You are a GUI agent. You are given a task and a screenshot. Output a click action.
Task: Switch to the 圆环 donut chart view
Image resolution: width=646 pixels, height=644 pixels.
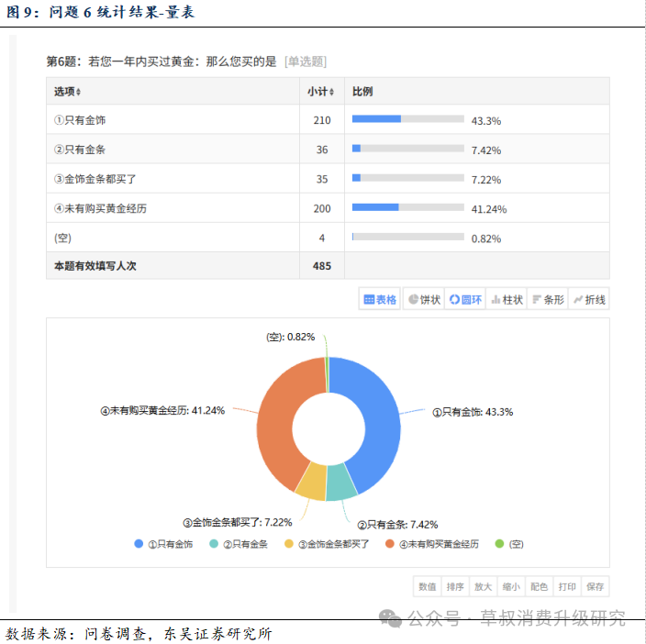(x=465, y=299)
